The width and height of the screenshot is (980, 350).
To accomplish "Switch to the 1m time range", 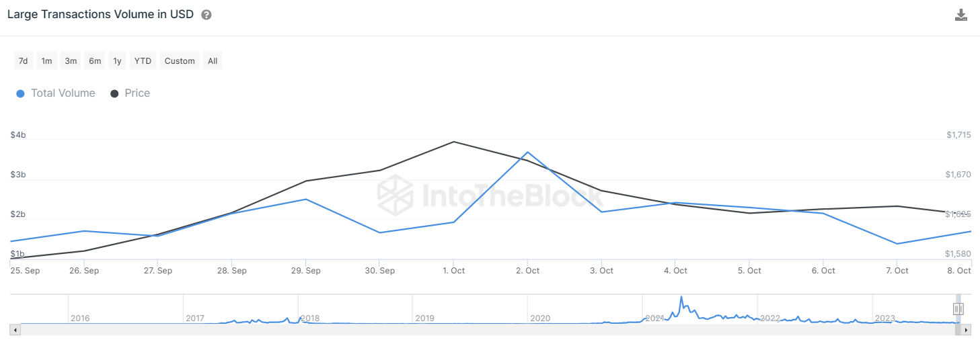I will click(46, 61).
